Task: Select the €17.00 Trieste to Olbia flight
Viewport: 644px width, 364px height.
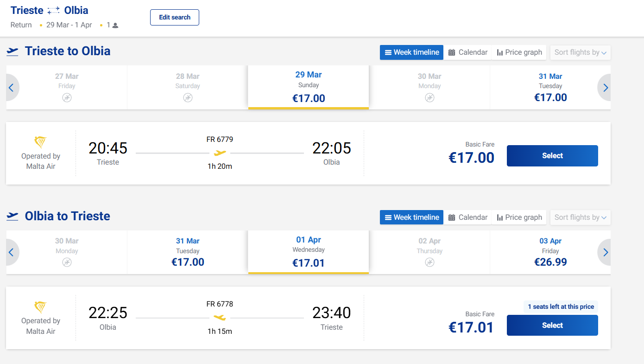Action: [x=552, y=156]
